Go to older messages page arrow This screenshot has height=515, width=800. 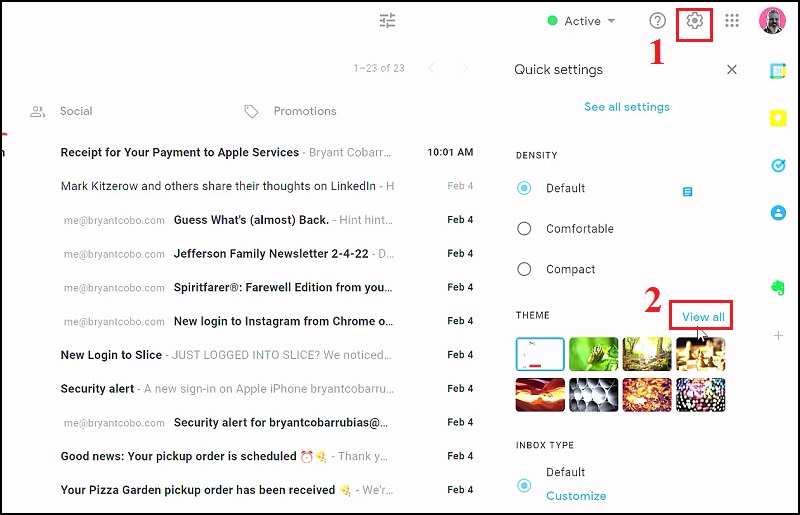(464, 68)
